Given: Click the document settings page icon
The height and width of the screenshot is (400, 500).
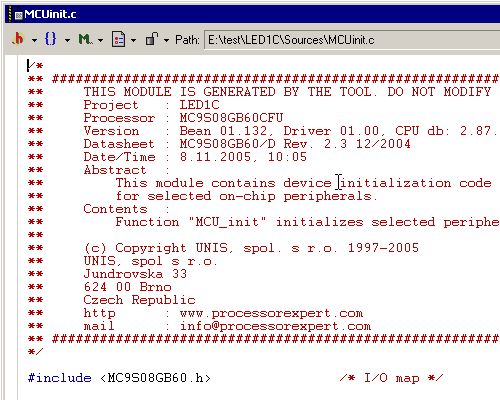Looking at the screenshot, I should coord(118,39).
